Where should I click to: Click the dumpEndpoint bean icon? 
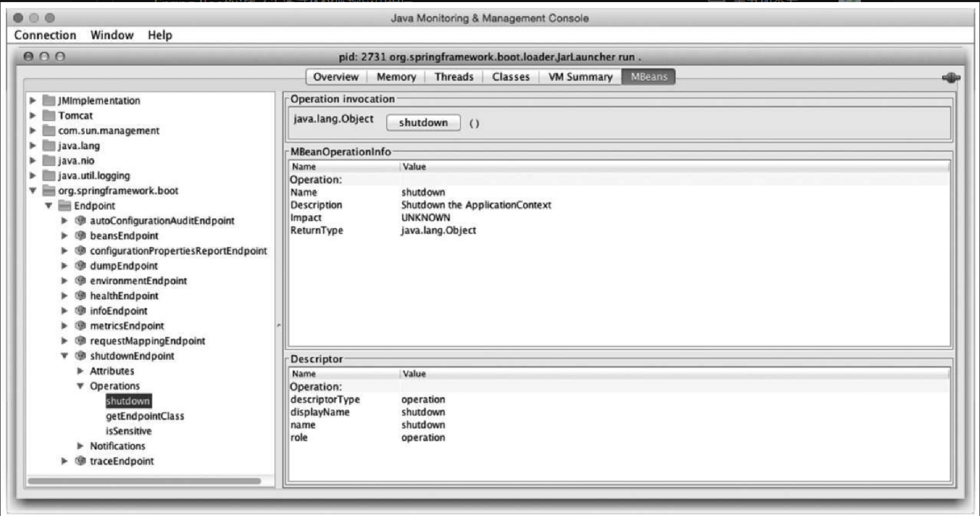click(x=81, y=266)
